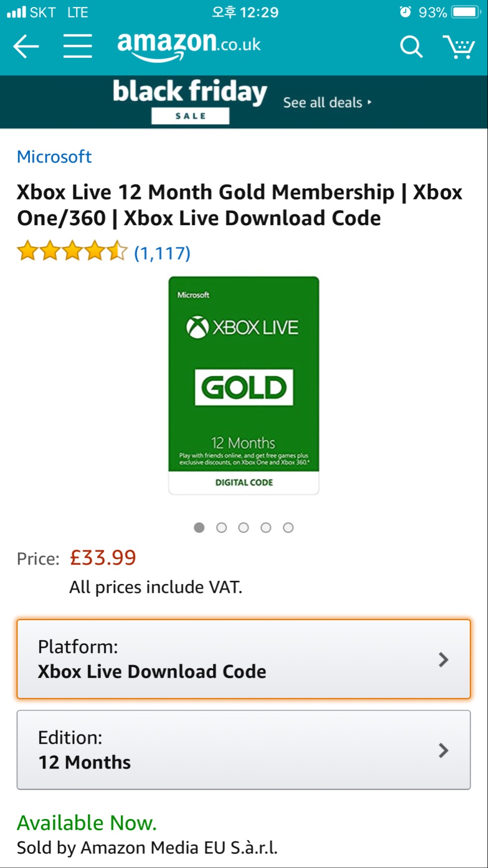Tap the back arrow icon
Image resolution: width=488 pixels, height=868 pixels.
26,47
